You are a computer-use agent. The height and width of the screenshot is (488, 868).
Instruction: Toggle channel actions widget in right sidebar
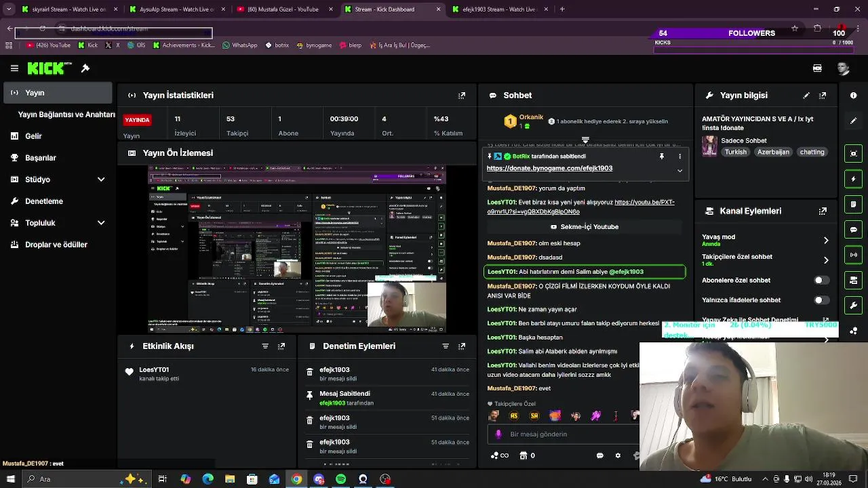coord(854,280)
